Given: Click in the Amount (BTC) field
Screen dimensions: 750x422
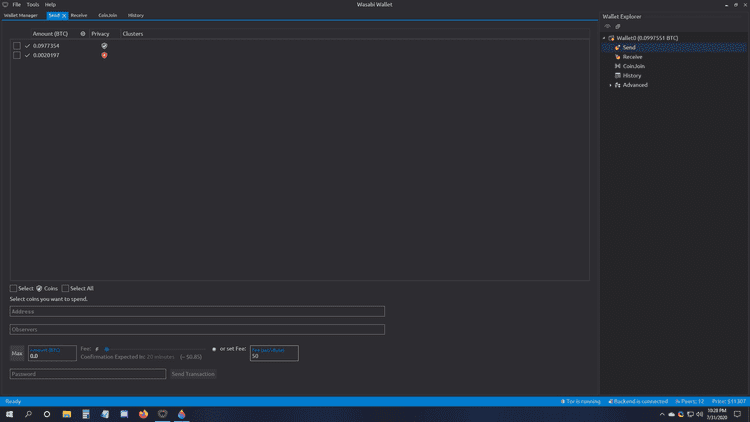Looking at the screenshot, I should 52,353.
